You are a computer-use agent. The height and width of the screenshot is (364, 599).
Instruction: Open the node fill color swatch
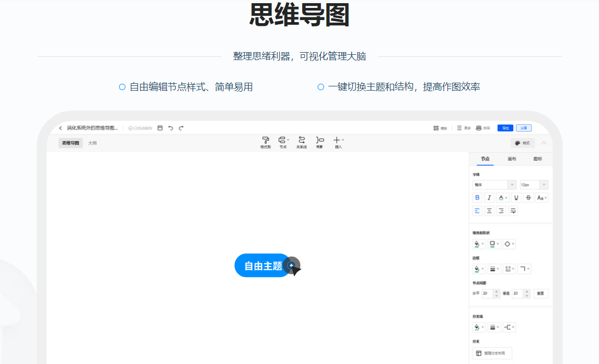(477, 244)
